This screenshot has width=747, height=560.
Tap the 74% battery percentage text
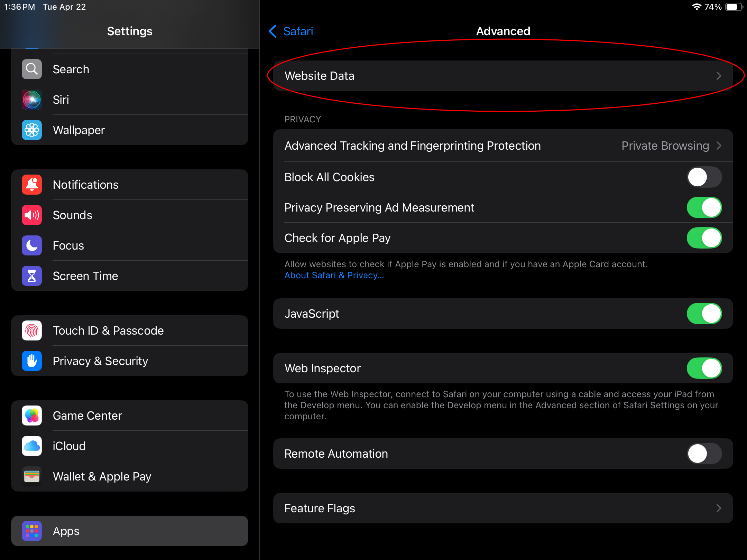point(713,7)
